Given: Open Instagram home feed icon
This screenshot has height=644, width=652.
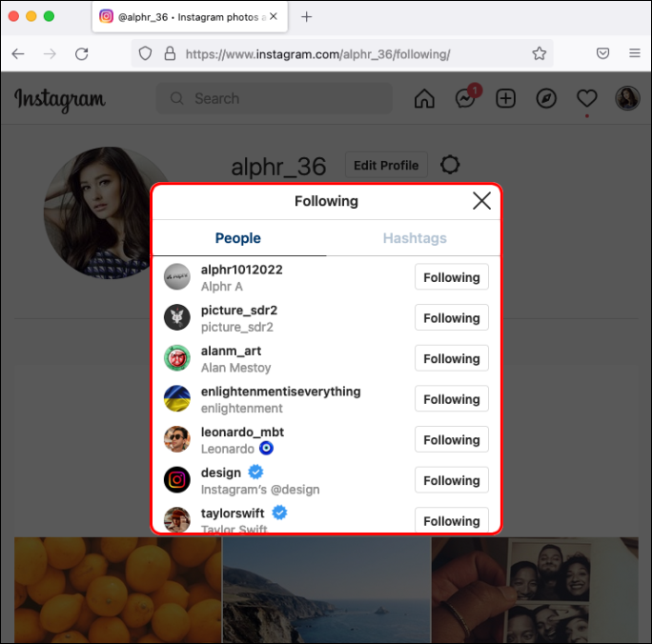Looking at the screenshot, I should point(424,99).
